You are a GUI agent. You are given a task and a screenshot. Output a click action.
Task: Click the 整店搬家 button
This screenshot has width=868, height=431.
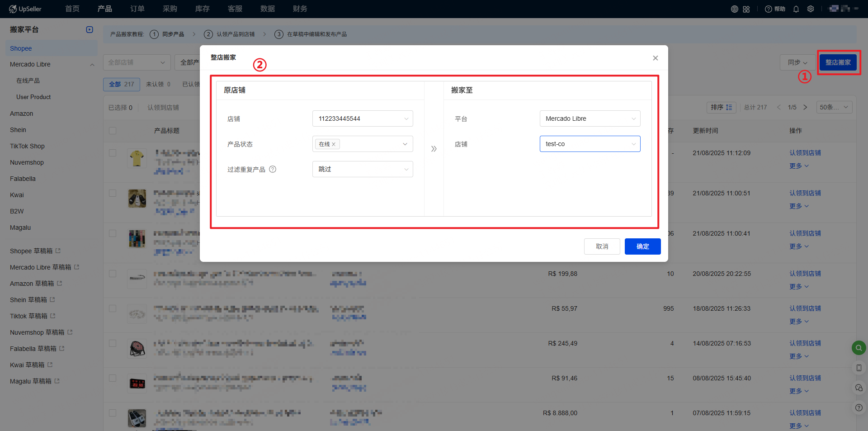click(838, 62)
